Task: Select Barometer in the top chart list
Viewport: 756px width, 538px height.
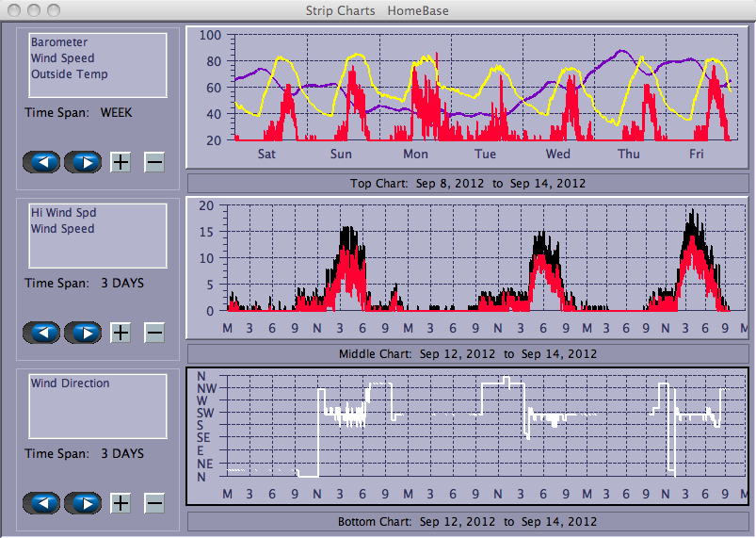Action: tap(59, 42)
